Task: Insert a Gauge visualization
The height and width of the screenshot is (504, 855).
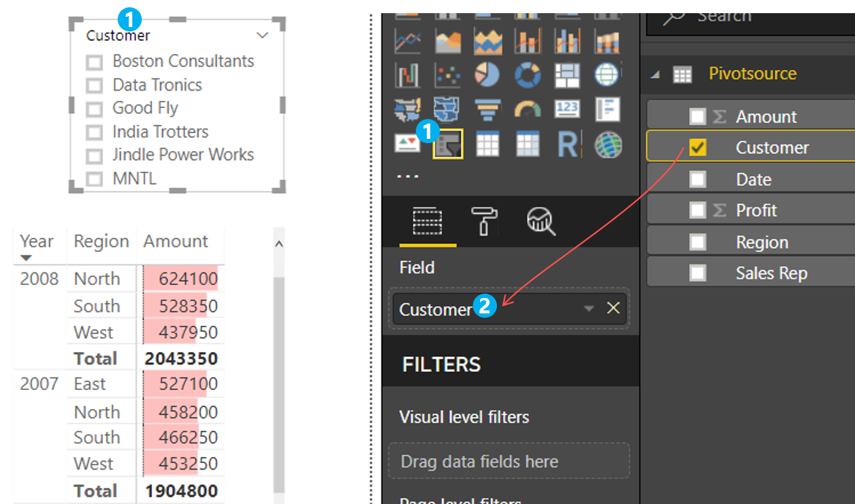Action: click(x=527, y=110)
